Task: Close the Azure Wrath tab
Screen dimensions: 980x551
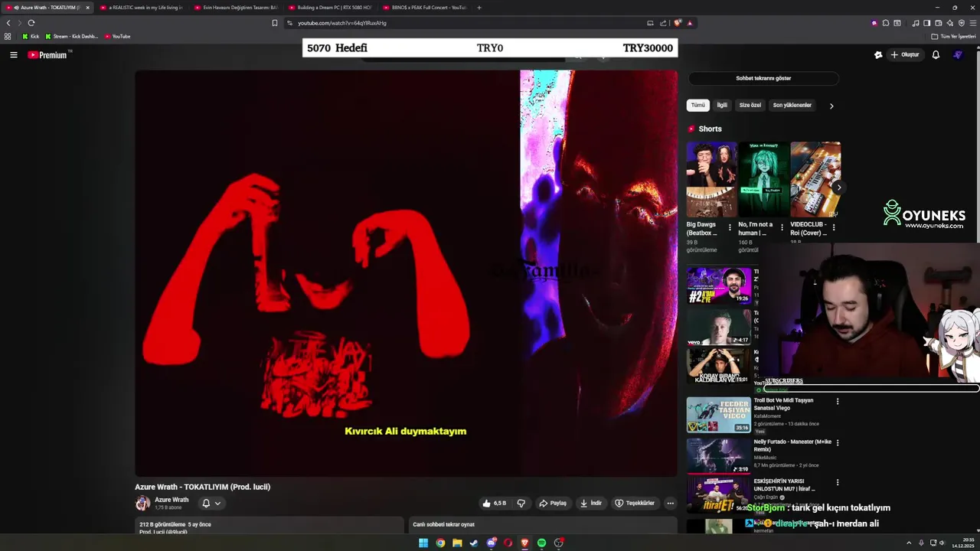Action: click(x=87, y=8)
